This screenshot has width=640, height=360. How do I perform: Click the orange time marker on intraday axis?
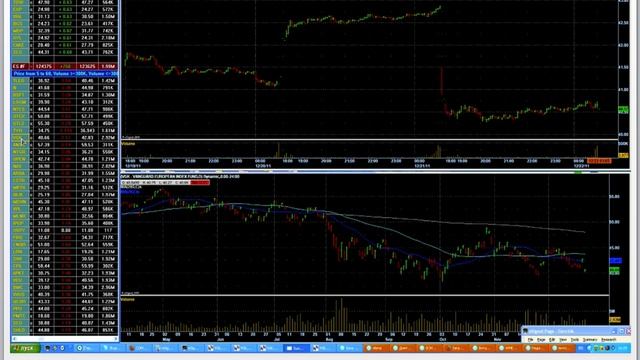(599, 161)
